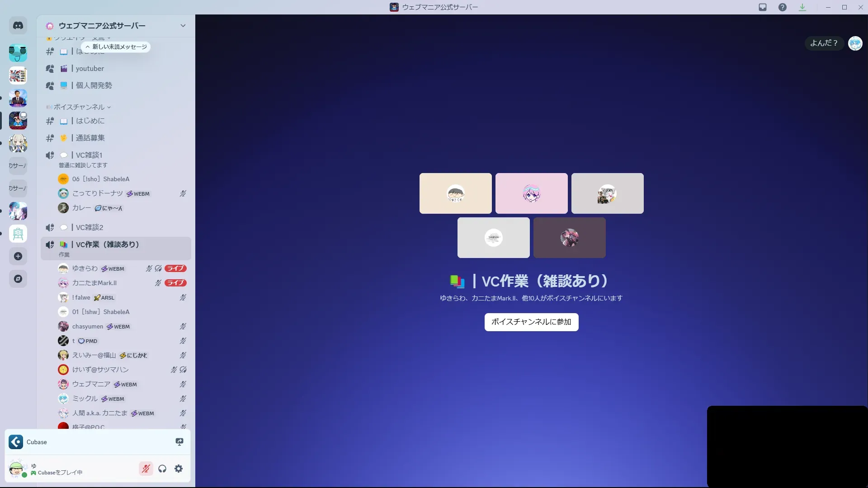Screen dimensions: 868x488
Task: Select the VC雑談2 voice channel
Action: pyautogui.click(x=90, y=227)
